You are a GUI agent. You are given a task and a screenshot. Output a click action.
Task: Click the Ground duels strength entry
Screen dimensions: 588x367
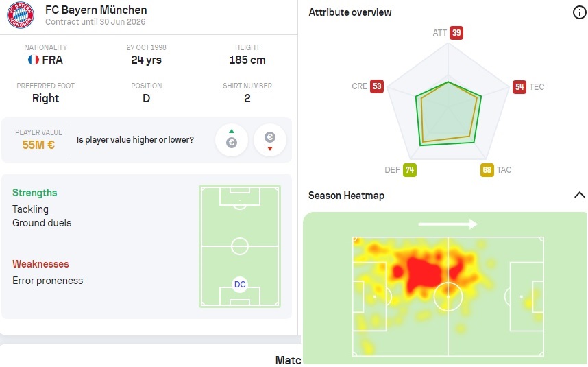click(42, 223)
